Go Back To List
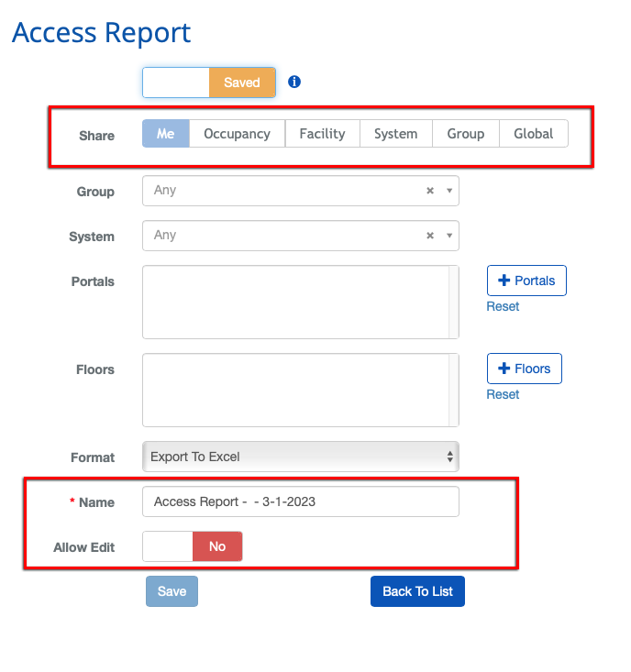Image resolution: width=631 pixels, height=672 pixels. pyautogui.click(x=417, y=591)
